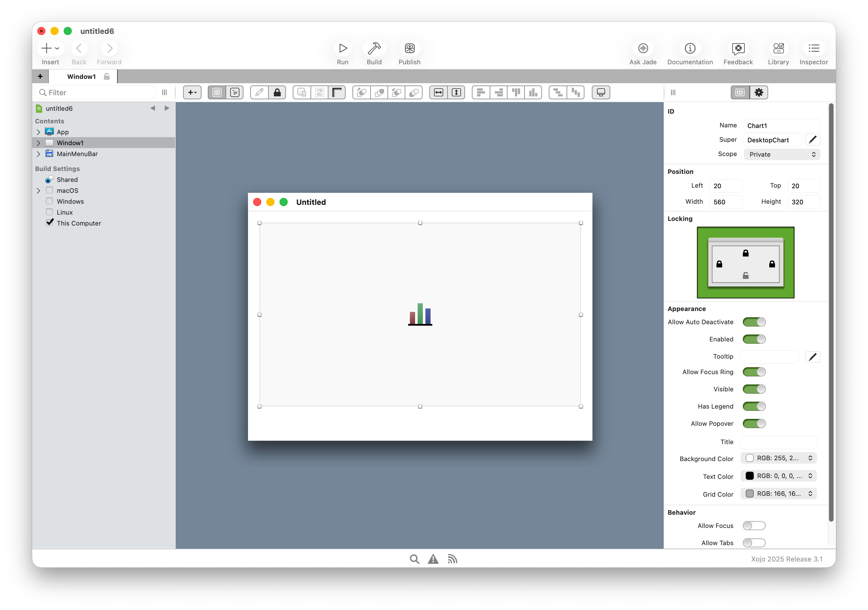Switch to inspector advanced gear tab
868x610 pixels.
tap(758, 93)
